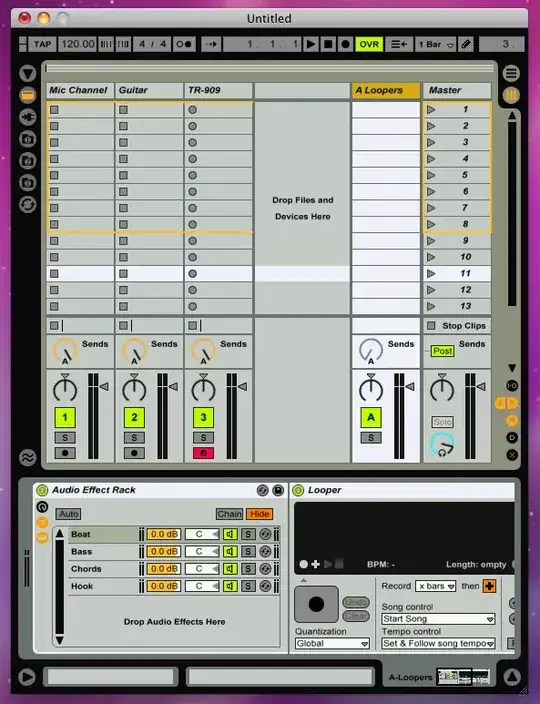The width and height of the screenshot is (540, 704).
Task: Click the Stop Clips button
Action: (457, 326)
